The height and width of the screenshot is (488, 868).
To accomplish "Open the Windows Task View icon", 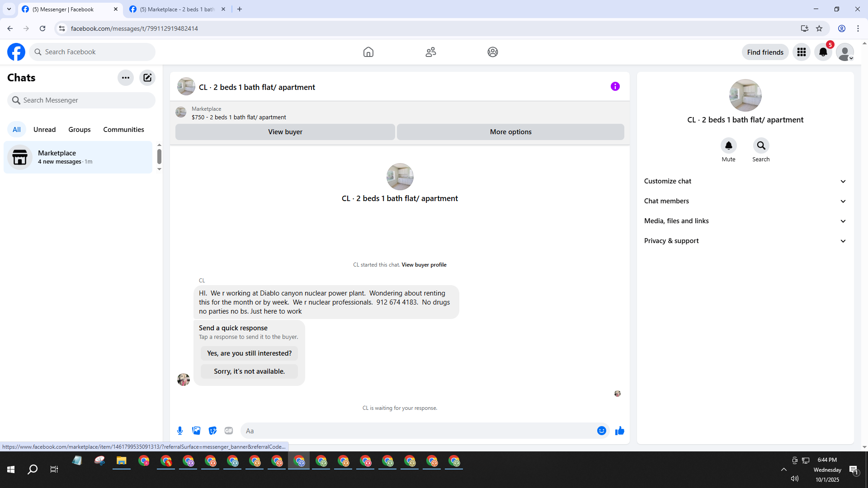I will click(x=54, y=469).
